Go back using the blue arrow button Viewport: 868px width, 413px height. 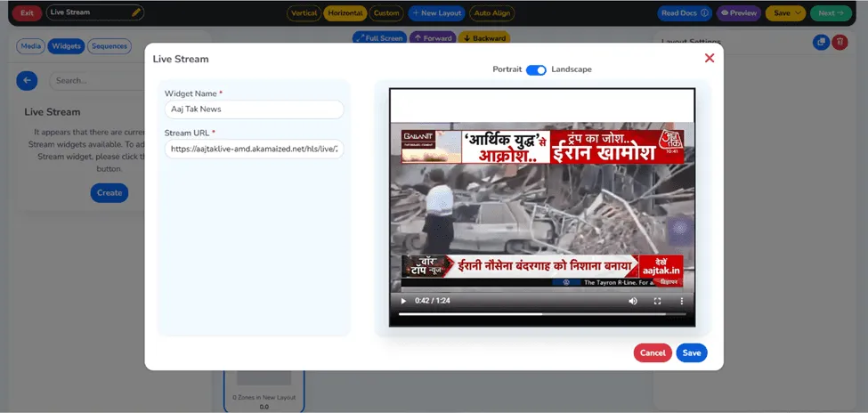coord(27,81)
